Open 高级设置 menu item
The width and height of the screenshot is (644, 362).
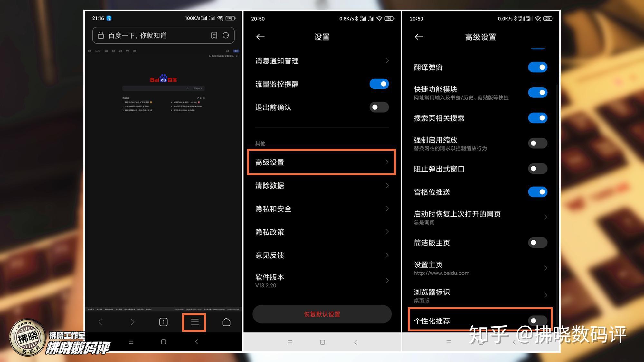point(322,162)
